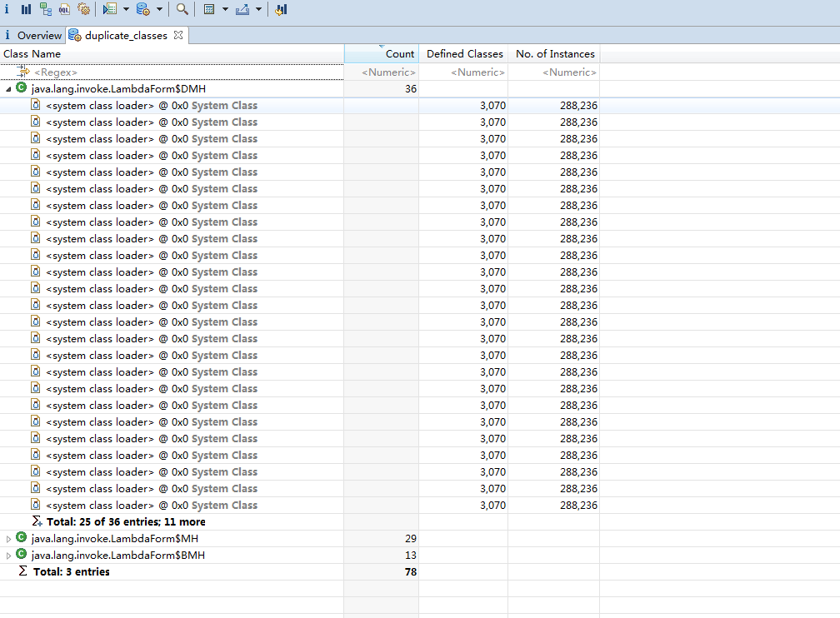Image resolution: width=840 pixels, height=618 pixels.
Task: Click the Count value 29
Action: tap(410, 539)
